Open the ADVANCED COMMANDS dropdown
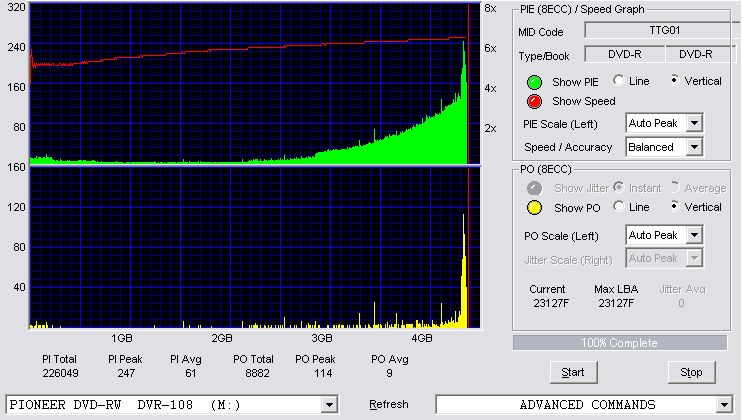The image size is (742, 420). (x=724, y=405)
